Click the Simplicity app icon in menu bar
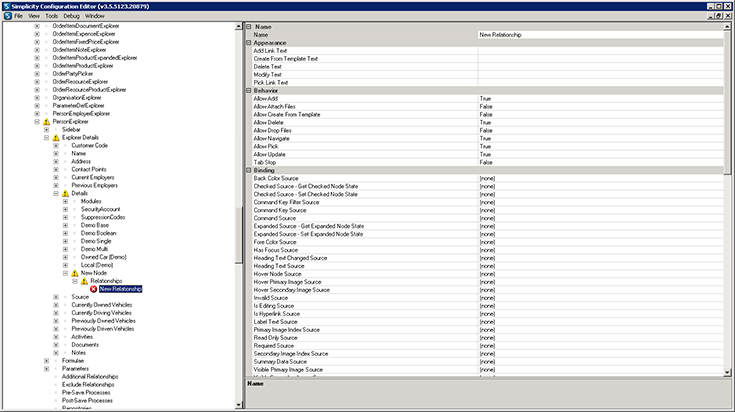This screenshot has width=735, height=412. point(8,16)
